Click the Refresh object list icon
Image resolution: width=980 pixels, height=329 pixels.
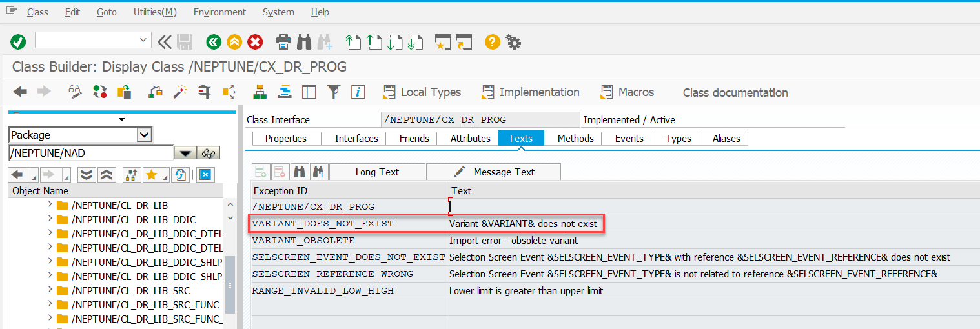pos(180,174)
